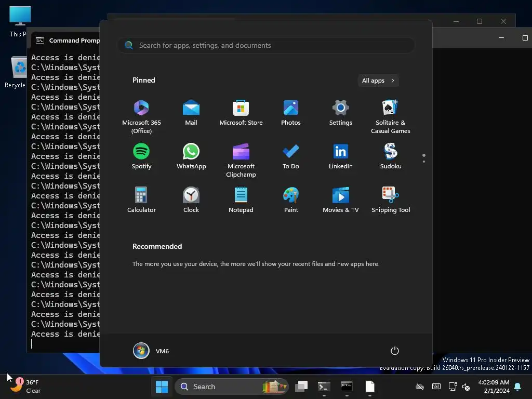
Task: Click the network status tray icon
Action: coord(453,387)
